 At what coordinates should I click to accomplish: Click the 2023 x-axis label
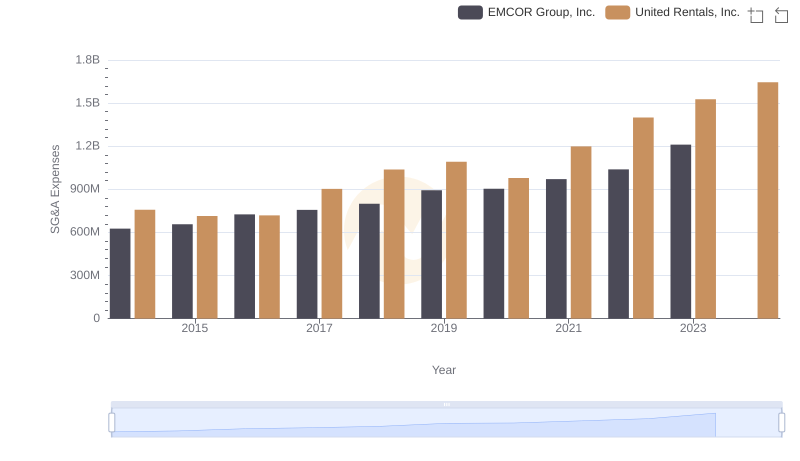coord(693,328)
